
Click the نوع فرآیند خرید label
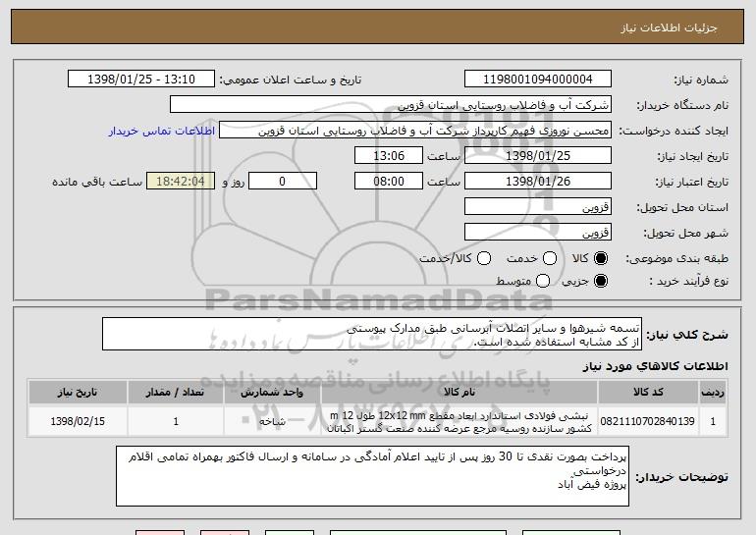[688, 281]
